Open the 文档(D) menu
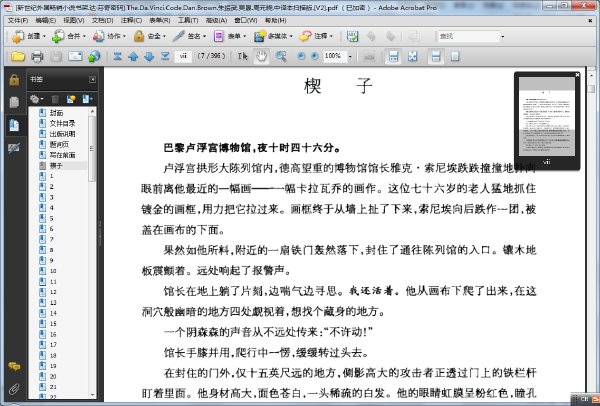 click(102, 20)
